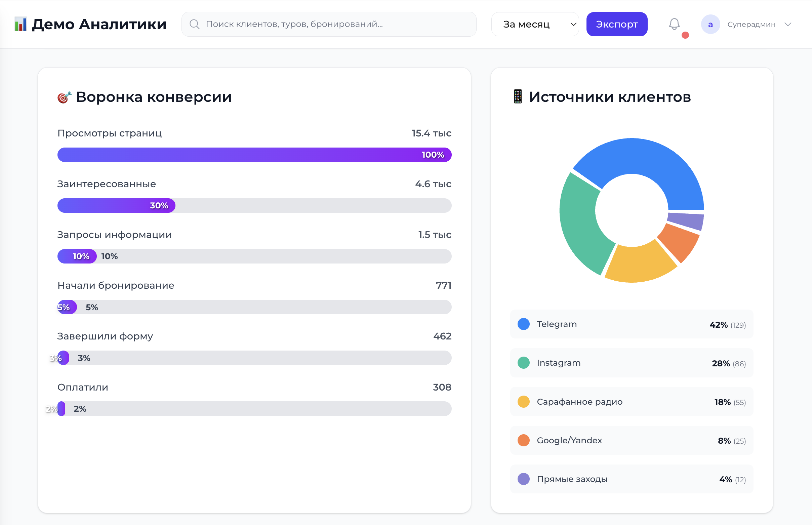Click the Экспорт button
The image size is (812, 525).
click(x=617, y=24)
